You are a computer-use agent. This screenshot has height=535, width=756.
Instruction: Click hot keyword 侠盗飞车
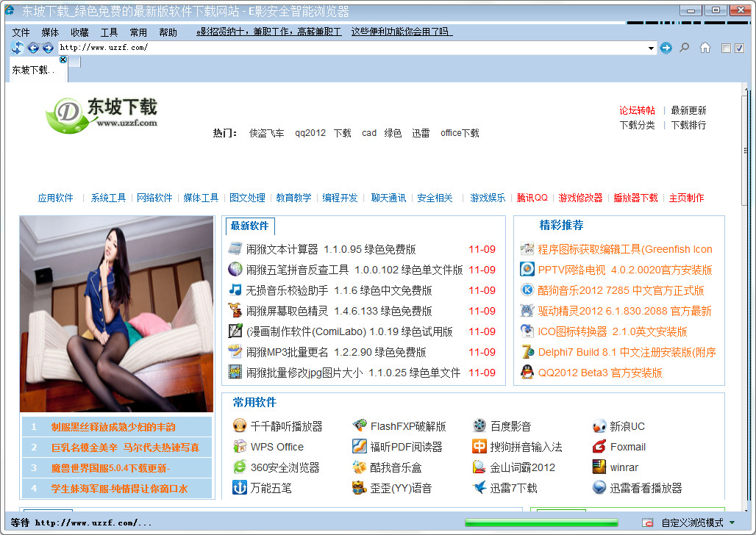[x=267, y=133]
